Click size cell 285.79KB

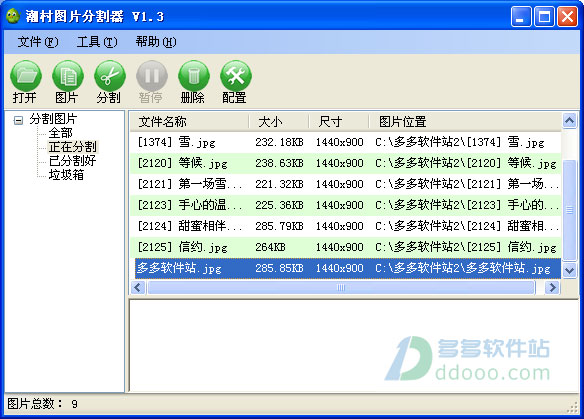pyautogui.click(x=279, y=226)
